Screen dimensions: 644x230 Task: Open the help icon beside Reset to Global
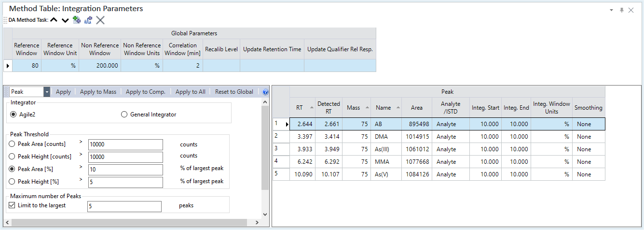(265, 92)
